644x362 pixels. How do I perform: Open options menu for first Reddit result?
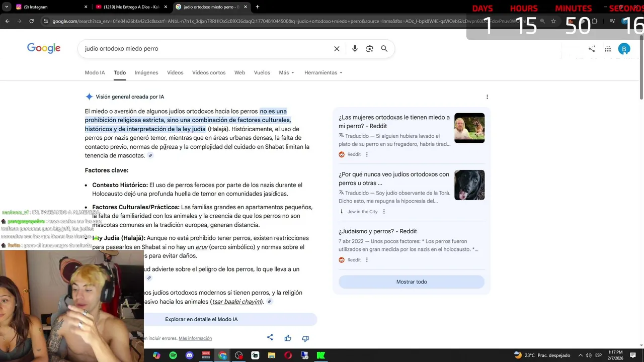pos(366,154)
